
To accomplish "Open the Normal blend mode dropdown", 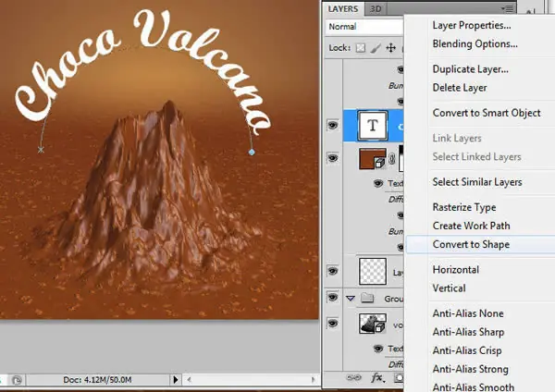I will tap(364, 27).
